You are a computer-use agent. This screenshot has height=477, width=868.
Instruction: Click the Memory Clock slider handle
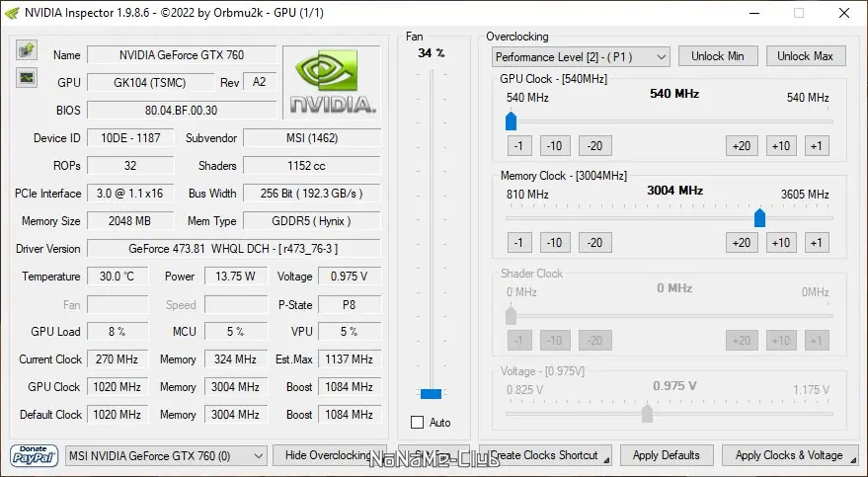[x=760, y=217]
